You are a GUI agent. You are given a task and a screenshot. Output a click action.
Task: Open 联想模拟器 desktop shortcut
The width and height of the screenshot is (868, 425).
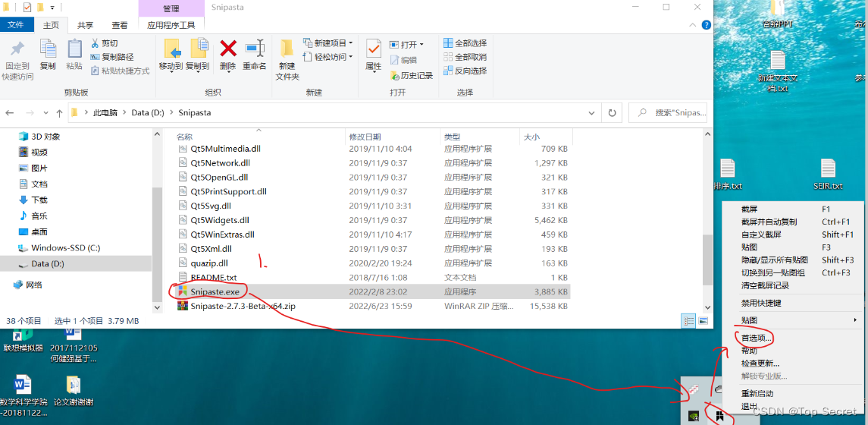23,339
